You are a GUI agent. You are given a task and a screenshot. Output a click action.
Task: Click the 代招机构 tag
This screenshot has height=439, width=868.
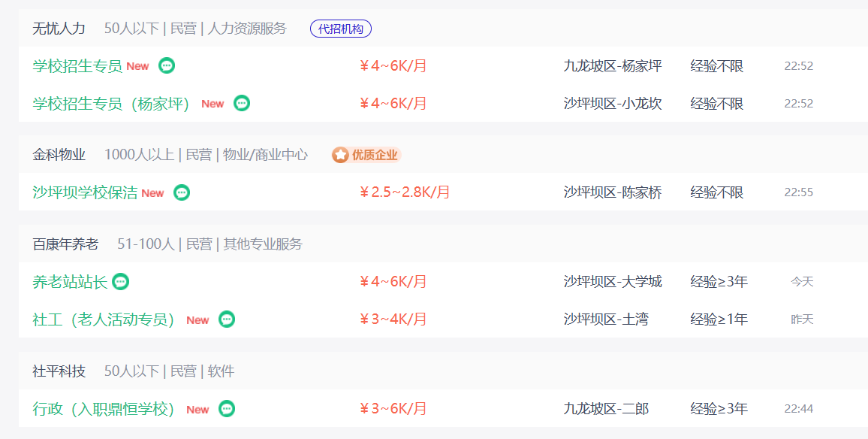[340, 29]
